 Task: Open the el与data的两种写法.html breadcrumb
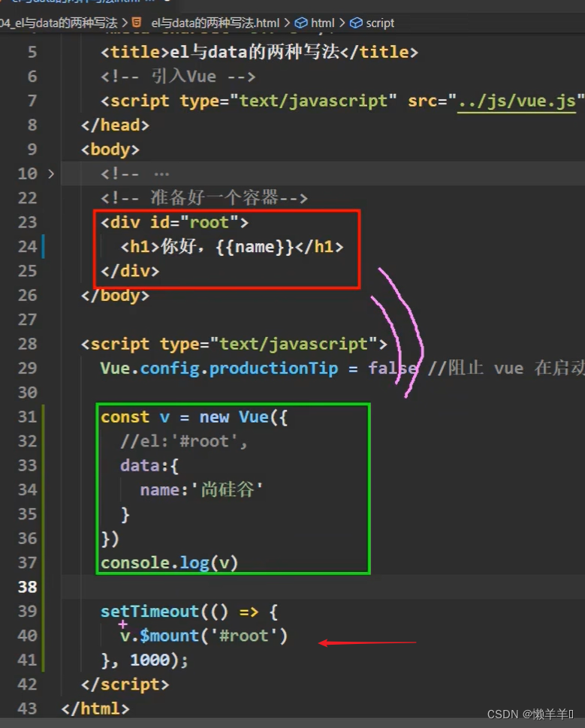[x=216, y=23]
